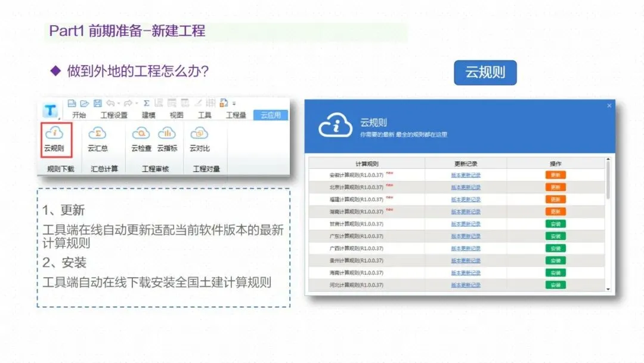The height and width of the screenshot is (363, 644).
Task: Switch to the 工具 ribbon tab
Action: pos(204,115)
